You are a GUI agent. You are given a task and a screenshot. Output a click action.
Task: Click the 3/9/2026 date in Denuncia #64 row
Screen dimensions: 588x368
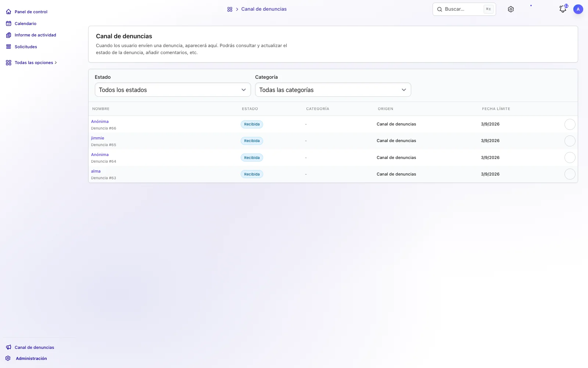(490, 158)
